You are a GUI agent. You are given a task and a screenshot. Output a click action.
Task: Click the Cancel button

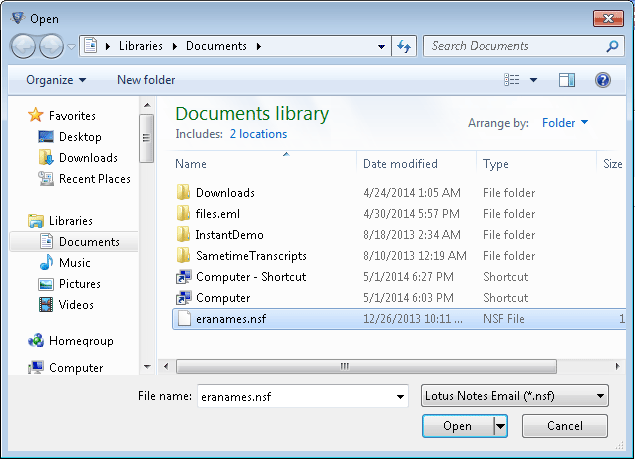click(565, 426)
